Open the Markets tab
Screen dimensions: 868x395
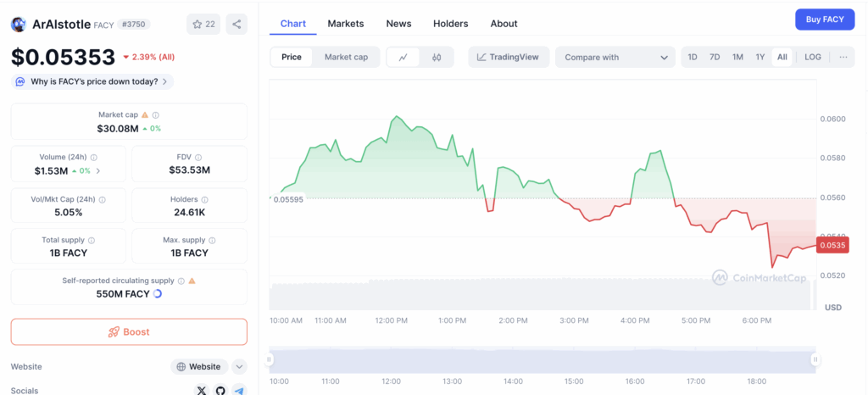point(345,24)
